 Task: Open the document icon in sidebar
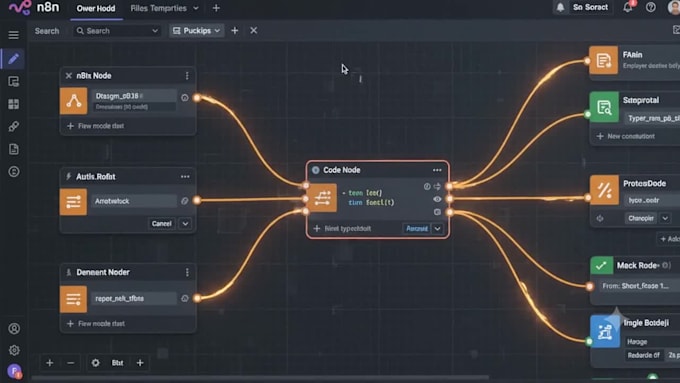pyautogui.click(x=13, y=149)
